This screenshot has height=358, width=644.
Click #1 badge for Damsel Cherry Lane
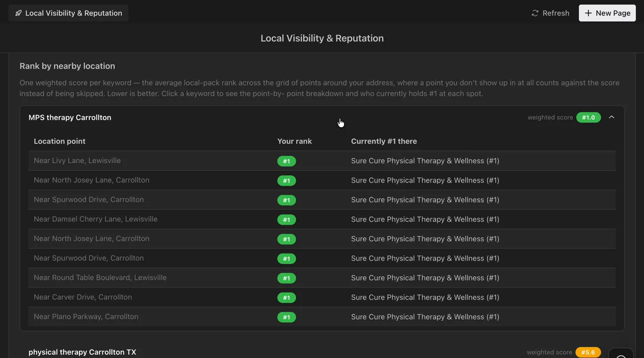pyautogui.click(x=287, y=219)
